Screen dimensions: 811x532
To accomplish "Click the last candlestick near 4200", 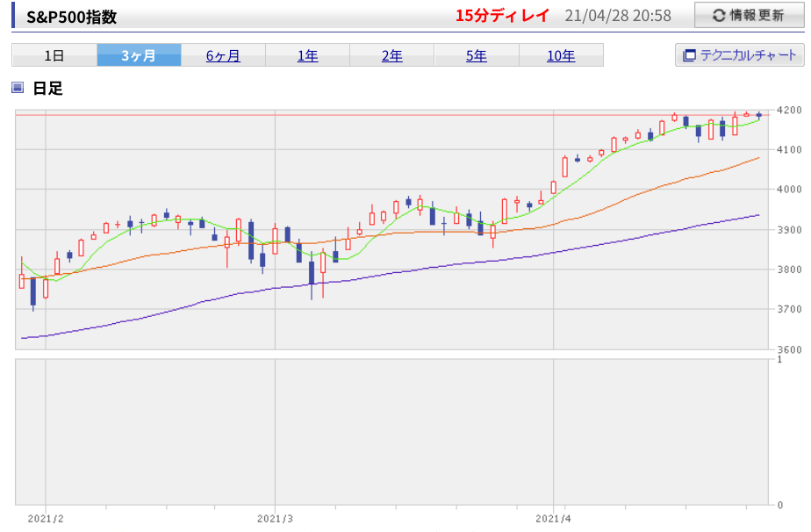I will (x=758, y=115).
